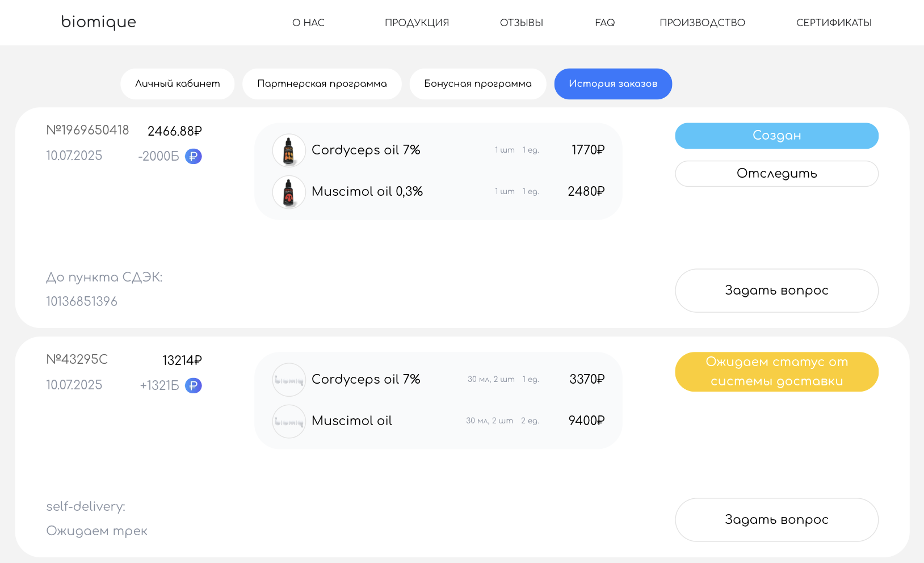Image resolution: width=924 pixels, height=563 pixels.
Task: Click the self-delivery label
Action: [x=86, y=506]
